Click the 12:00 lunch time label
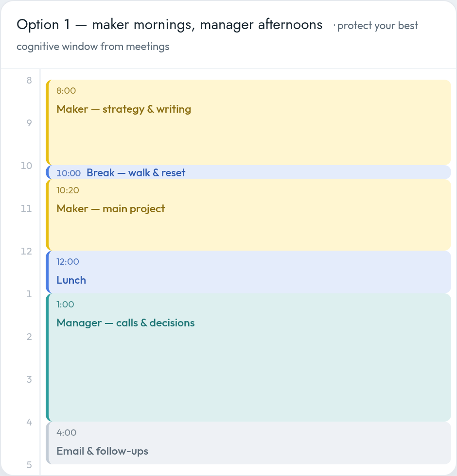The height and width of the screenshot is (476, 457). (68, 262)
